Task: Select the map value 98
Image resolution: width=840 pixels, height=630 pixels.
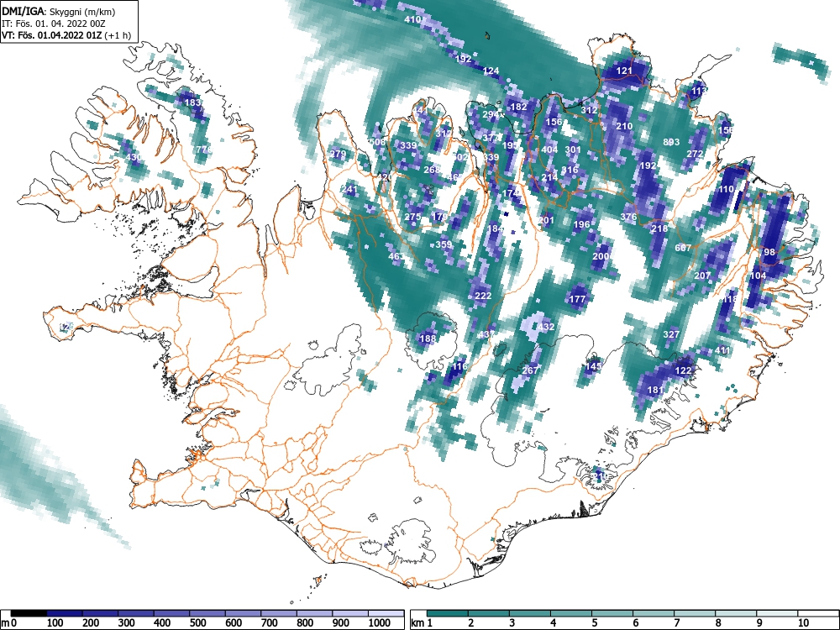Action: pyautogui.click(x=769, y=252)
